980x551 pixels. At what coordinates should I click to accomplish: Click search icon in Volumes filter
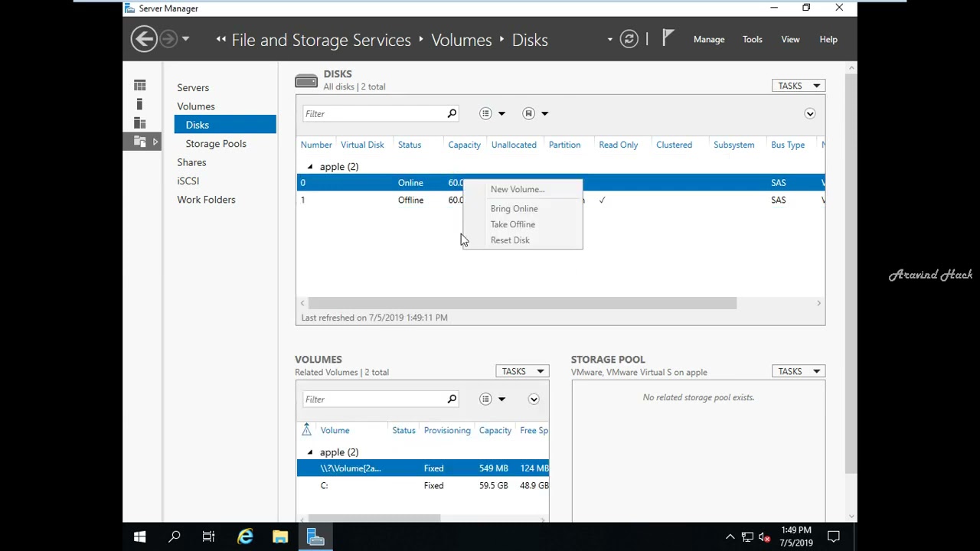(452, 399)
